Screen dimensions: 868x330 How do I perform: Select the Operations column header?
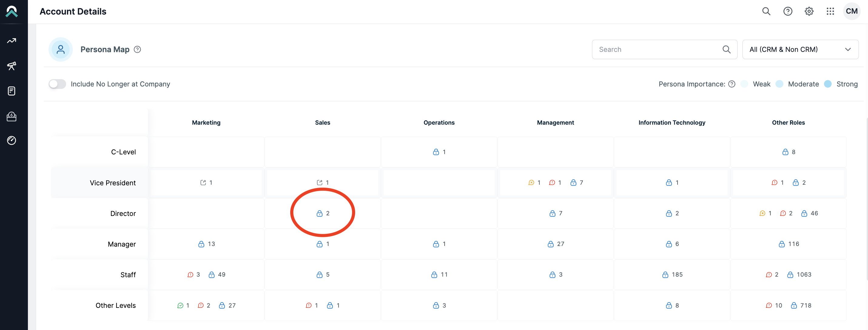click(x=439, y=123)
